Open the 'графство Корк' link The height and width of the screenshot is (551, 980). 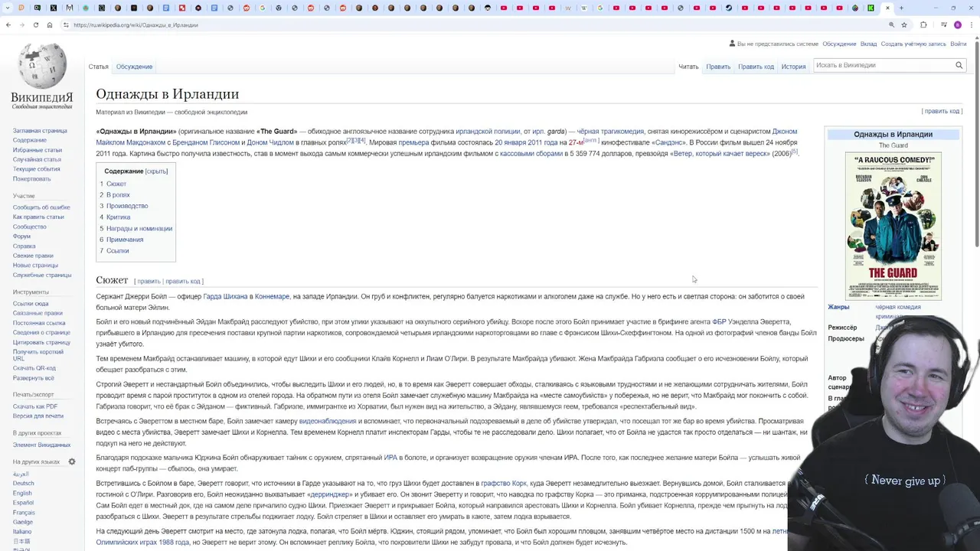coord(504,484)
